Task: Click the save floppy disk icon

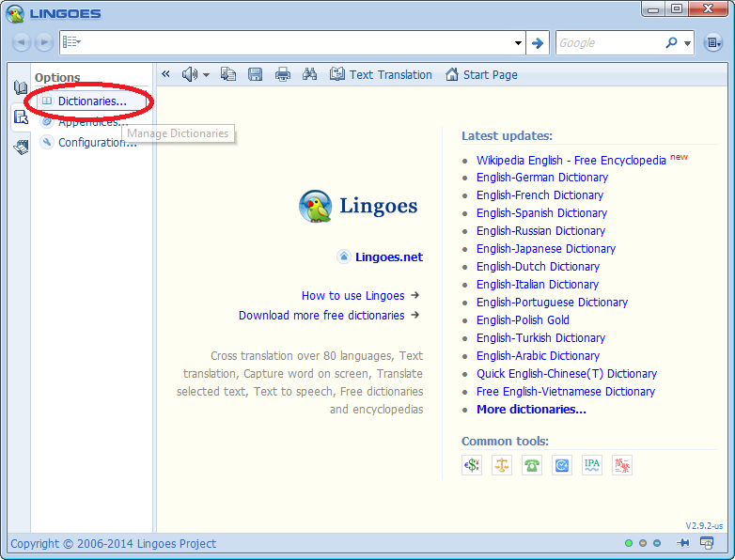Action: click(255, 74)
